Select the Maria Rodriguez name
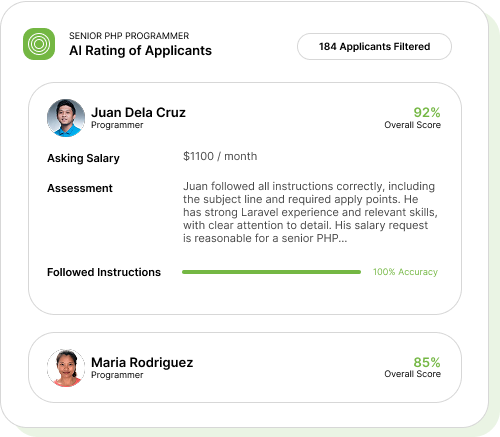This screenshot has width=500, height=437. 142,362
